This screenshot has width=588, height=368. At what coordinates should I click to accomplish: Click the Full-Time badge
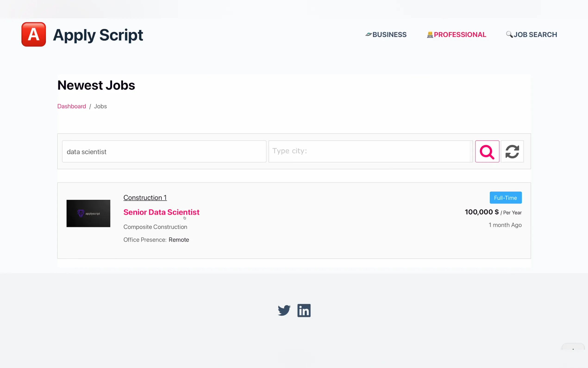(506, 198)
